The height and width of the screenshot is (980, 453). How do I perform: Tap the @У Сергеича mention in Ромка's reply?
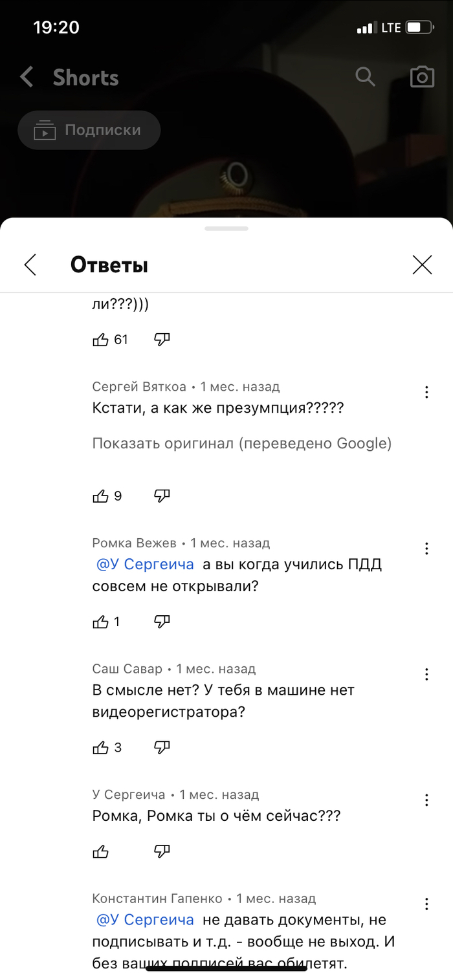pyautogui.click(x=145, y=565)
